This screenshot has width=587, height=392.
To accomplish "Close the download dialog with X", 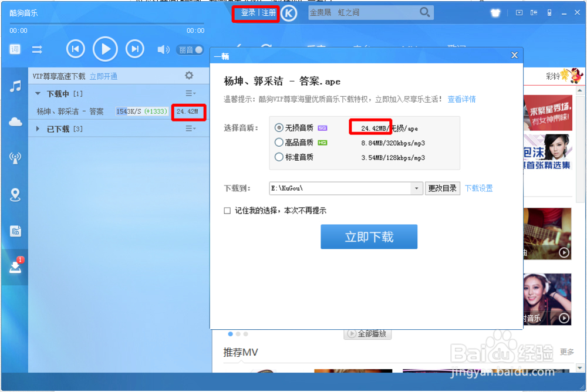I will point(514,55).
